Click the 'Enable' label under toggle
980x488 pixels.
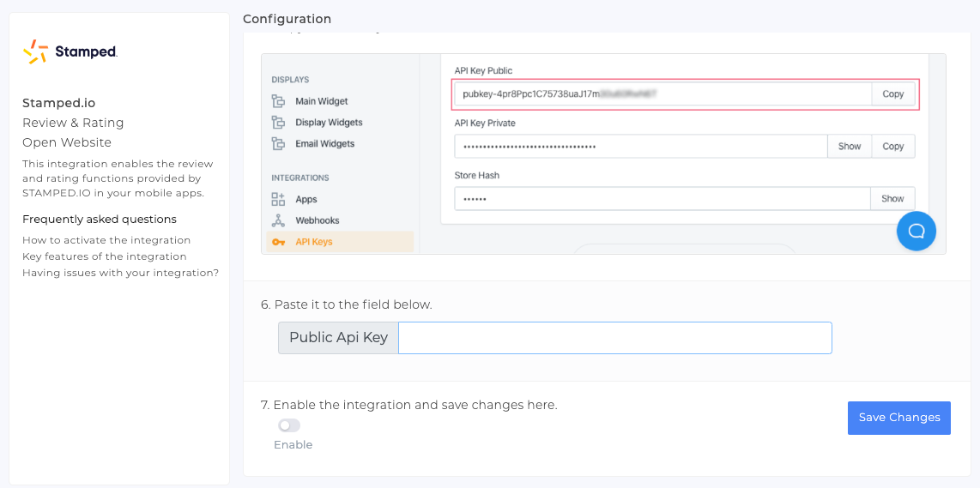[293, 445]
